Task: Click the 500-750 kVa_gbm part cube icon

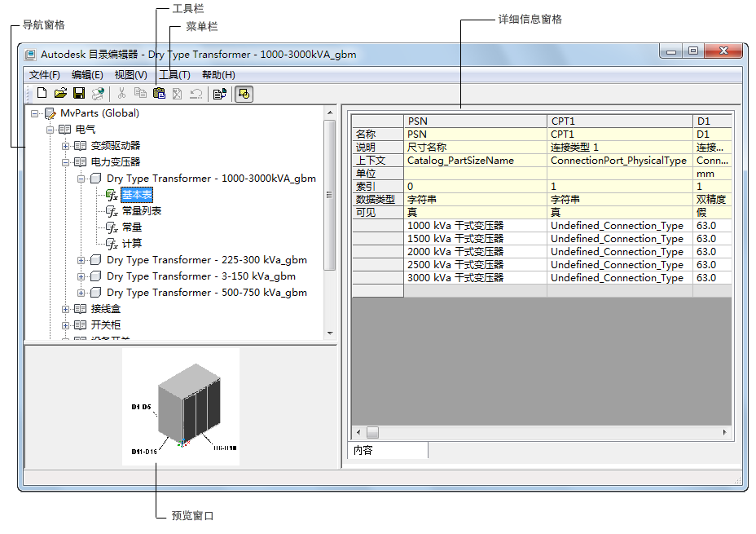Action: click(96, 293)
